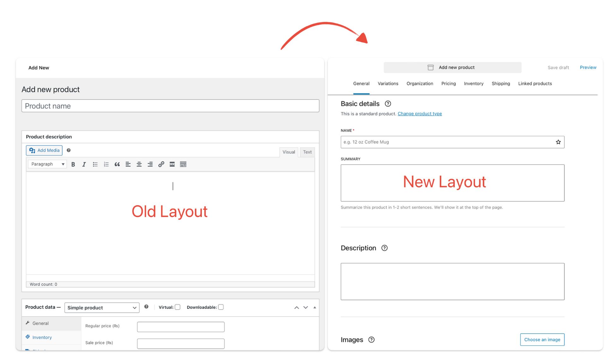The image size is (616, 364).
Task: Toggle the editor toolbar kitchen sink
Action: (x=183, y=164)
